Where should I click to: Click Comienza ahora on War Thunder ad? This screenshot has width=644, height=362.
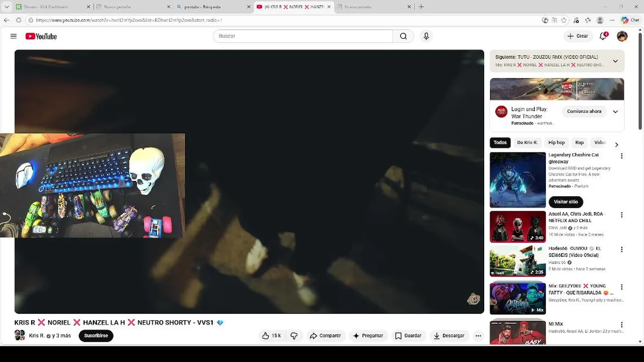584,112
